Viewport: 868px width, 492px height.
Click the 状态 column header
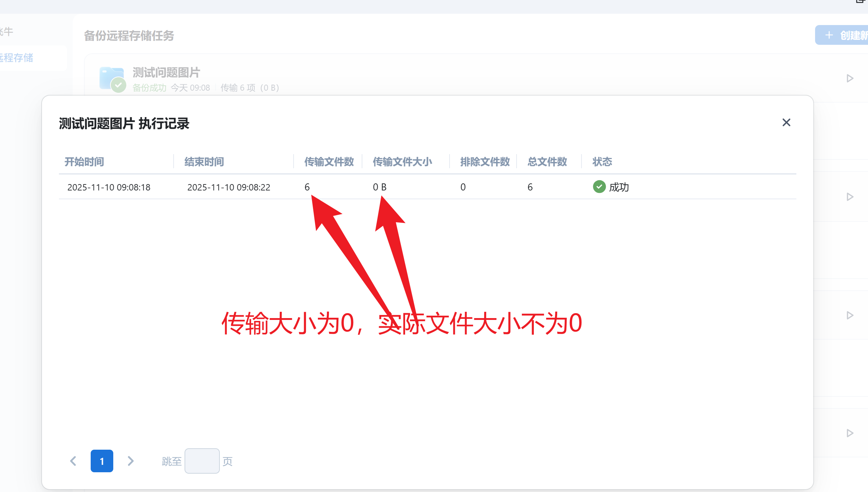pos(602,162)
